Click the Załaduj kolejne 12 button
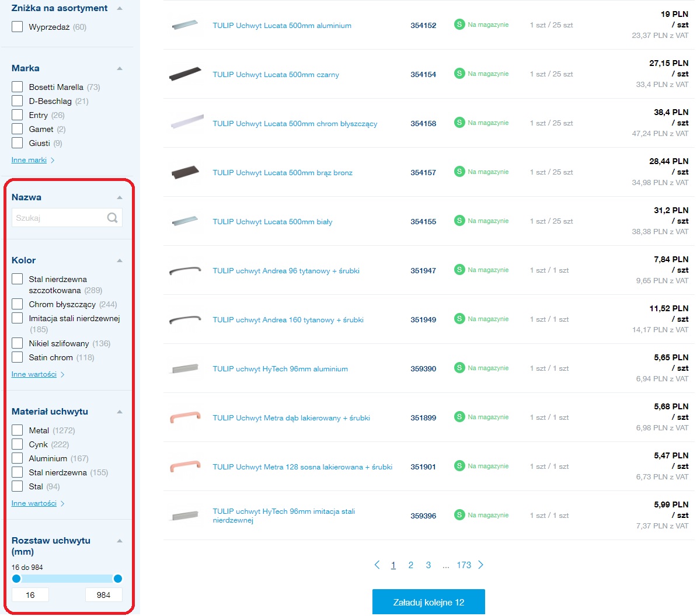 tap(428, 602)
